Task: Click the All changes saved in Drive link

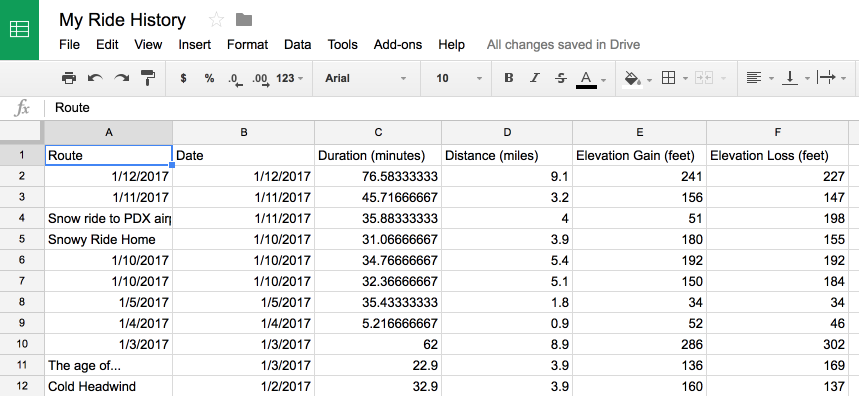Action: pos(563,45)
